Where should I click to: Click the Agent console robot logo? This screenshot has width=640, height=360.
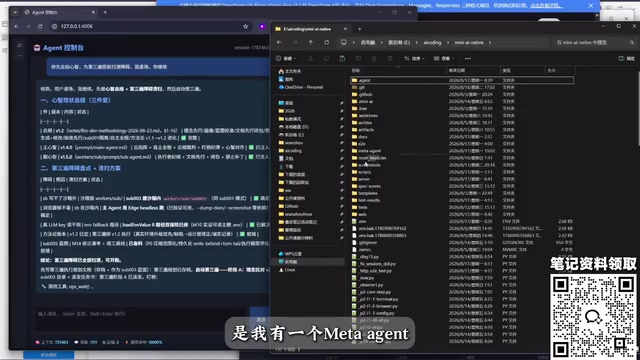37,48
